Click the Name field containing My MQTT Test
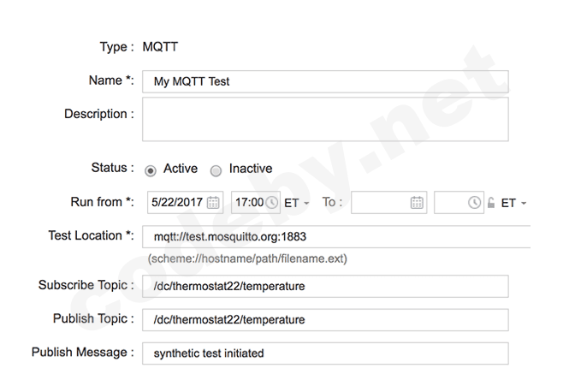575x392 pixels. tap(325, 81)
